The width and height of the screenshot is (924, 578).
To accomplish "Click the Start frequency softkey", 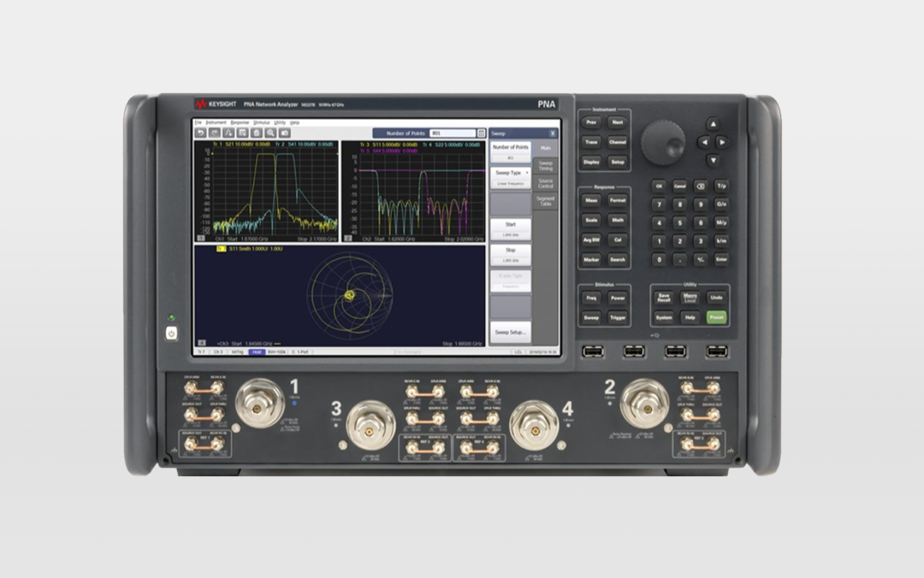I will (510, 229).
